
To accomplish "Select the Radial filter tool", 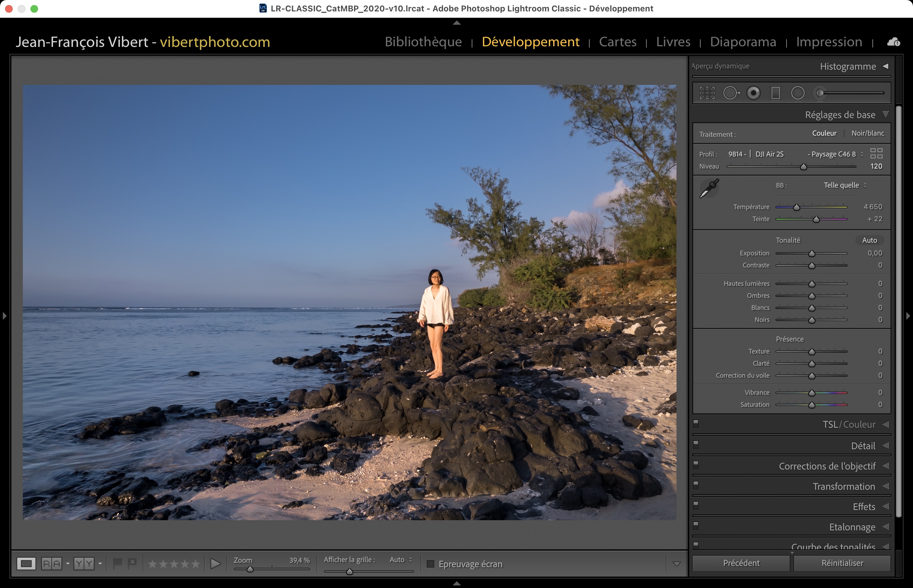I will (x=798, y=93).
